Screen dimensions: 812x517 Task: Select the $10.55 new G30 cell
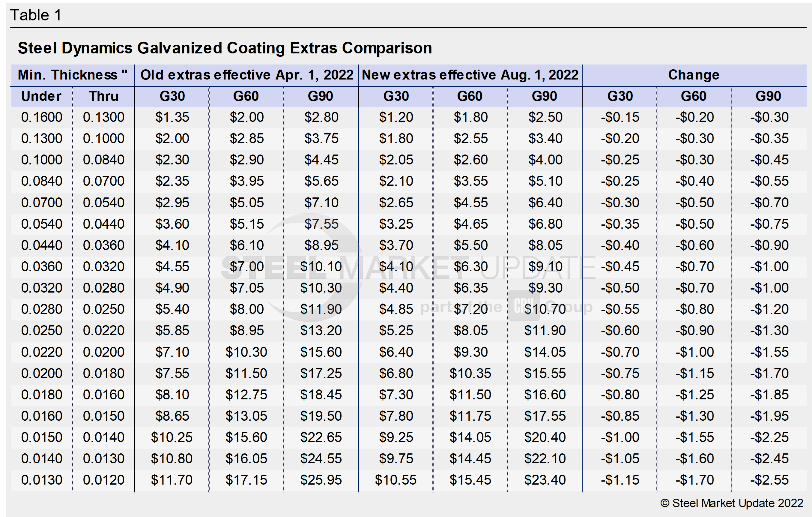coord(396,480)
